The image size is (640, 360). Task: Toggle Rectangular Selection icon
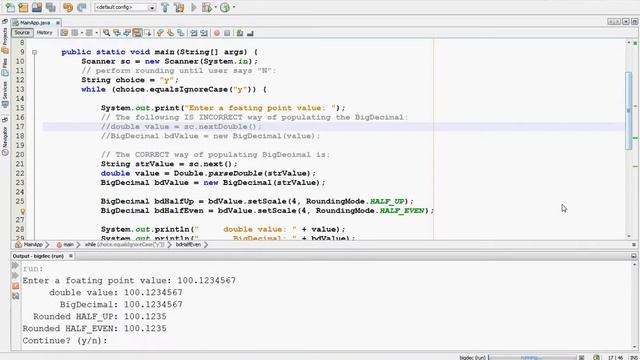148,33
